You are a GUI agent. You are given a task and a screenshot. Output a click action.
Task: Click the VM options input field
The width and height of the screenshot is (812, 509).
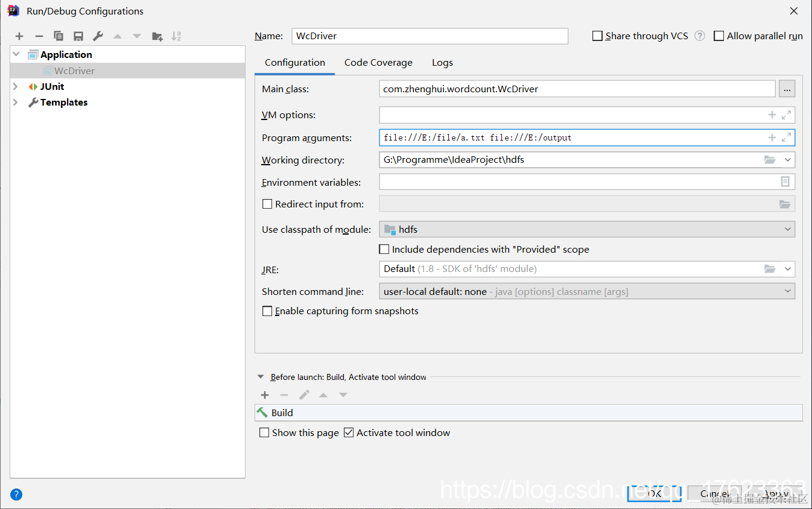point(587,115)
